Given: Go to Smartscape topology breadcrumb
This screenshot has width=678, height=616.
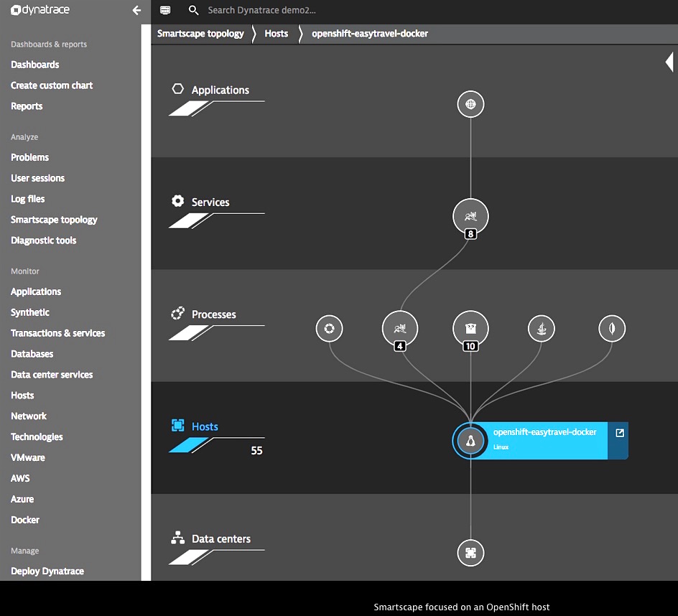Looking at the screenshot, I should point(200,34).
